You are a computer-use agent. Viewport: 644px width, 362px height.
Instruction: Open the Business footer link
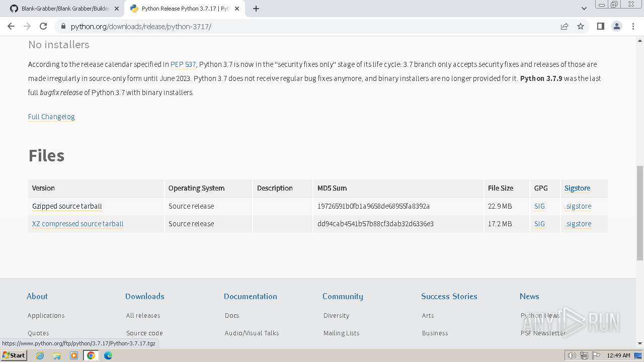[435, 333]
